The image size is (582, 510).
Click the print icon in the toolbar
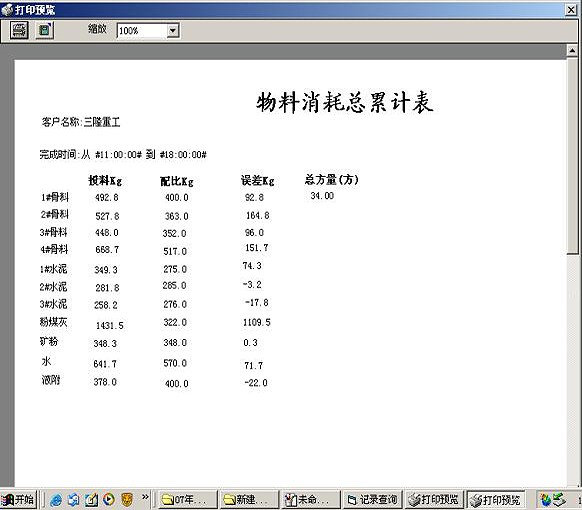coord(19,30)
